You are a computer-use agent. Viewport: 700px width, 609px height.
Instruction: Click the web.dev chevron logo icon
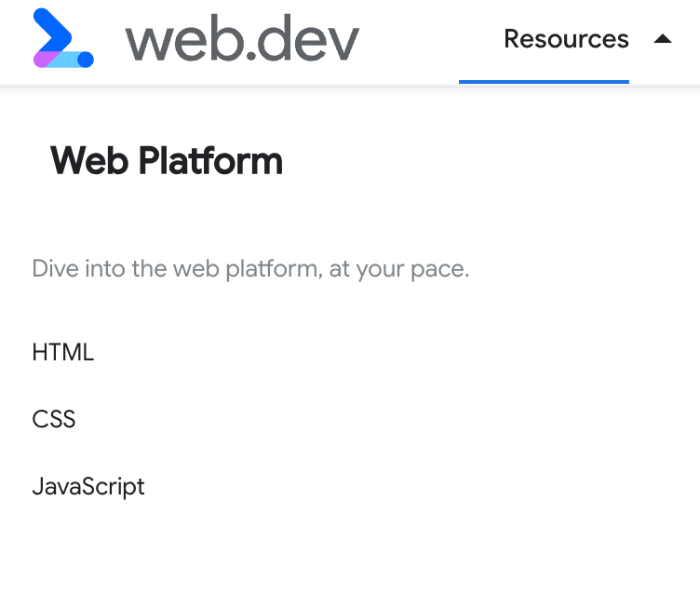[63, 38]
